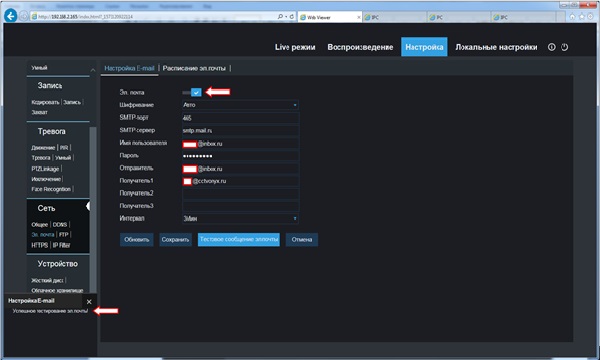
Task: Click the browser forward arrow
Action: pos(24,16)
